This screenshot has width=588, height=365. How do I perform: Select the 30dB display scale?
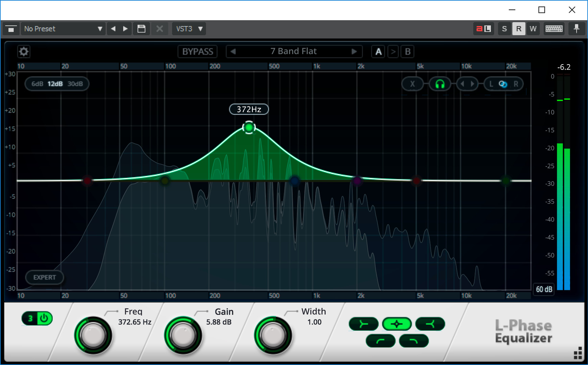point(75,83)
